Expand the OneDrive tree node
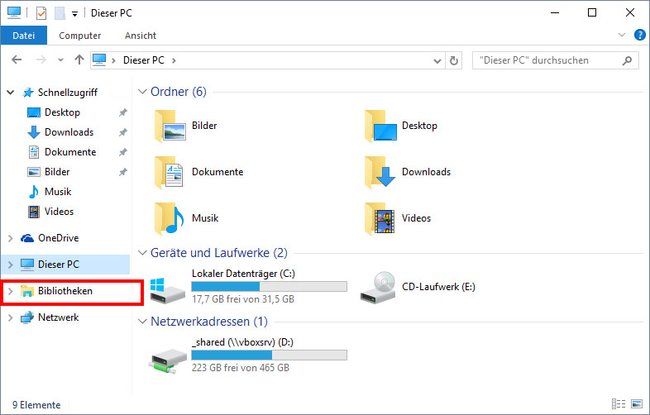 pyautogui.click(x=10, y=238)
